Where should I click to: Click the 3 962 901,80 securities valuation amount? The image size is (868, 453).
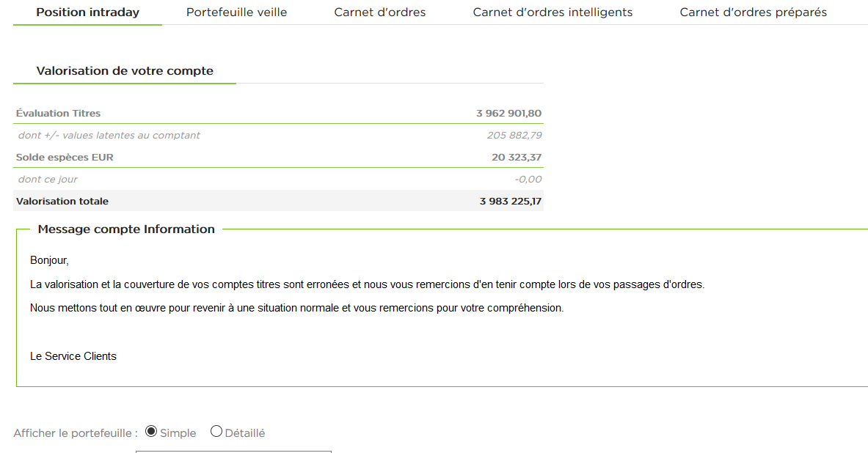(508, 114)
